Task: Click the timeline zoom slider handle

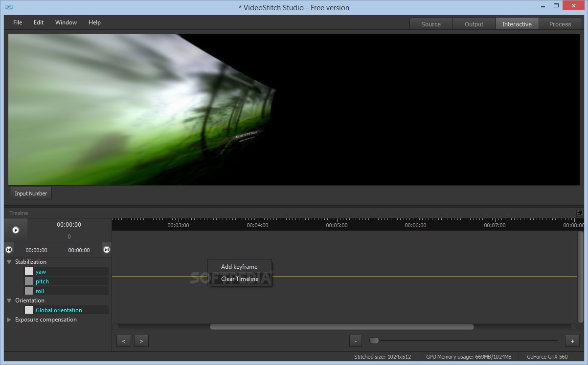Action: click(374, 341)
